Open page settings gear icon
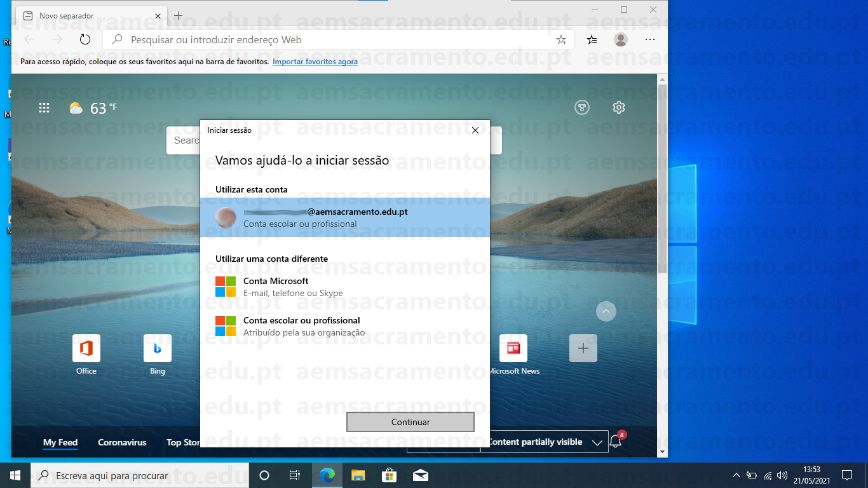 pos(618,107)
